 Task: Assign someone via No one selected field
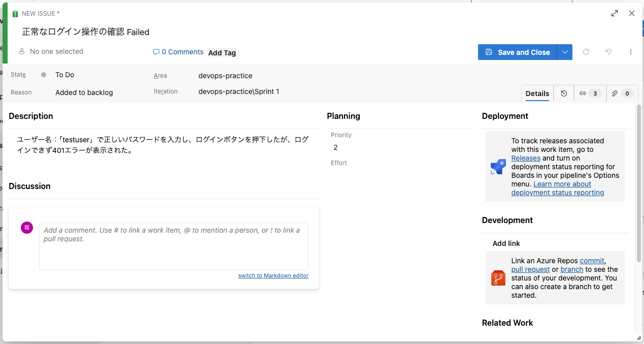tap(56, 51)
